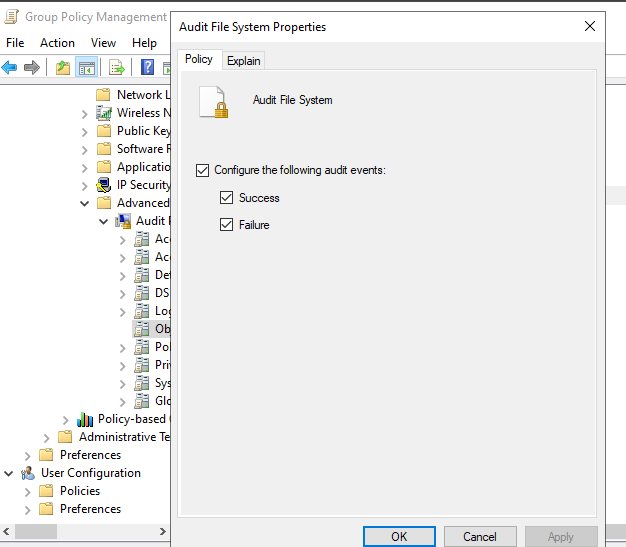The width and height of the screenshot is (626, 547).
Task: Expand the Wireless Network tree node
Action: 84,115
